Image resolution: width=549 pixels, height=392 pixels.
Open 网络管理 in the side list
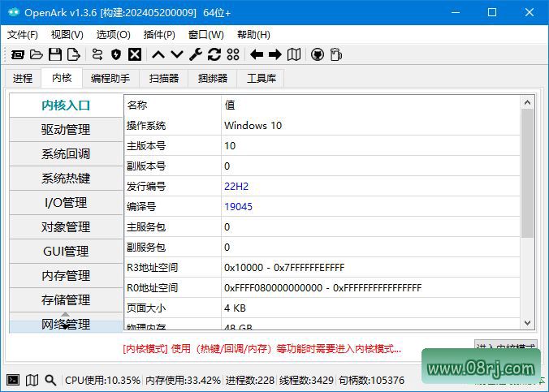pyautogui.click(x=66, y=325)
